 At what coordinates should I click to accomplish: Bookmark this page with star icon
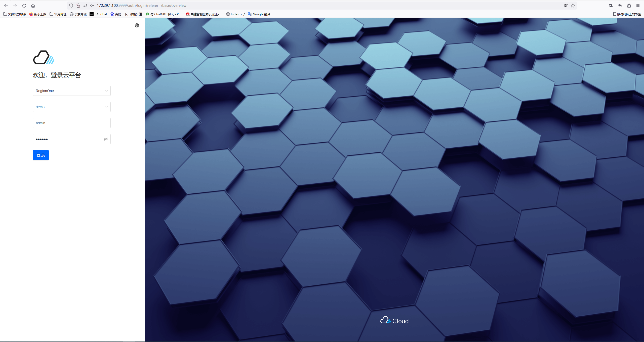click(x=573, y=6)
